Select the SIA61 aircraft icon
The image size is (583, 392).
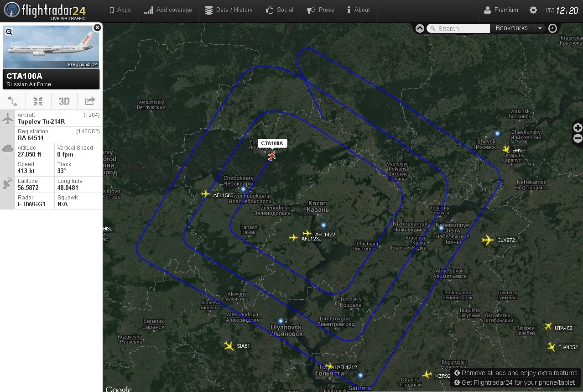point(229,345)
